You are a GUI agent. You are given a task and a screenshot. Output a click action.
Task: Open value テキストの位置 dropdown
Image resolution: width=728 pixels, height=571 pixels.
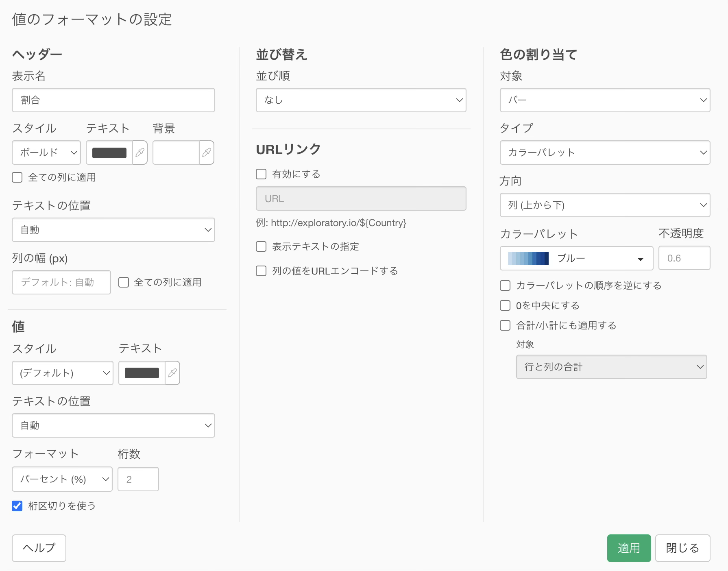point(113,425)
